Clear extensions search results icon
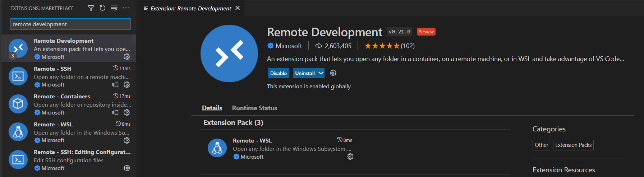644x177 pixels. (114, 8)
